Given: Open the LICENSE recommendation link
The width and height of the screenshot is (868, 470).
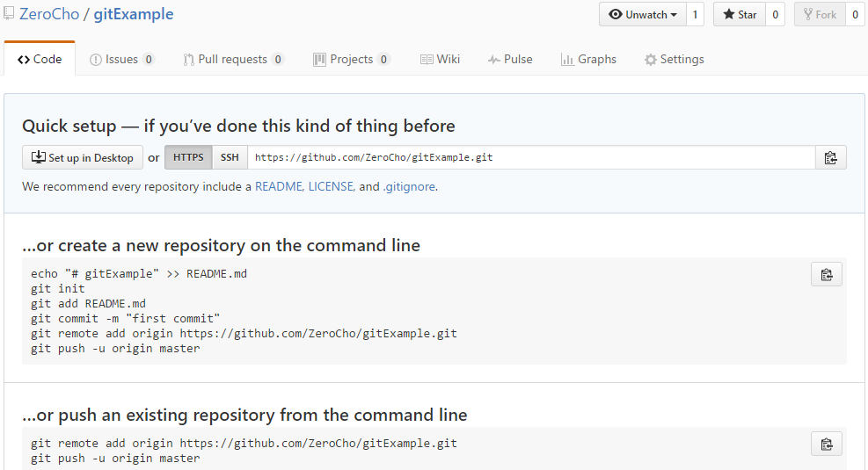Looking at the screenshot, I should (331, 187).
